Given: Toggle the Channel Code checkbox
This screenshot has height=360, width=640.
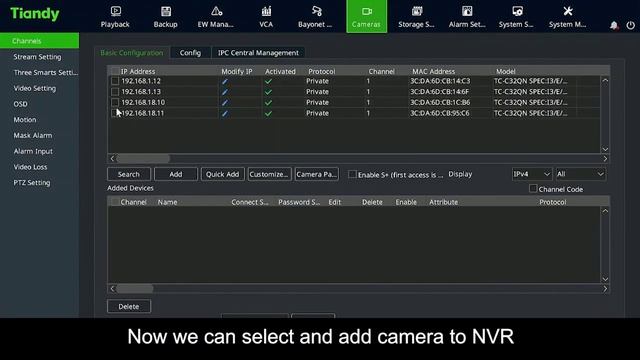Looking at the screenshot, I should pos(533,189).
